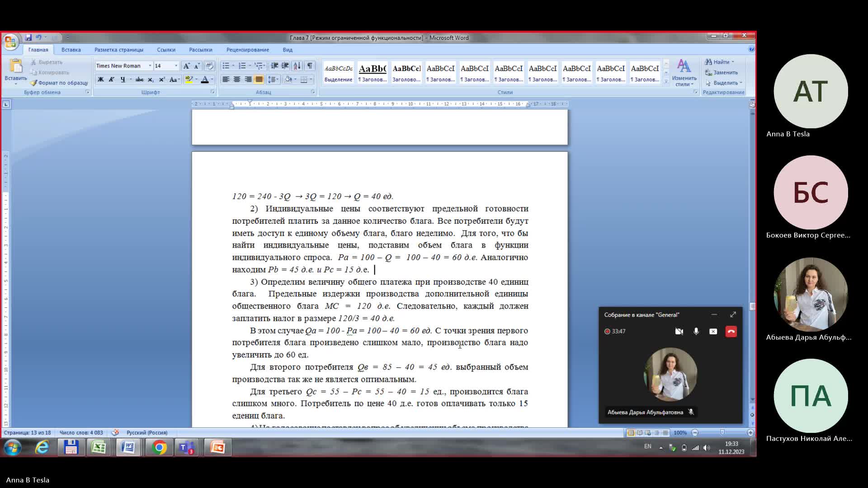This screenshot has width=868, height=488.
Task: Open the line spacing dropdown
Action: point(273,80)
